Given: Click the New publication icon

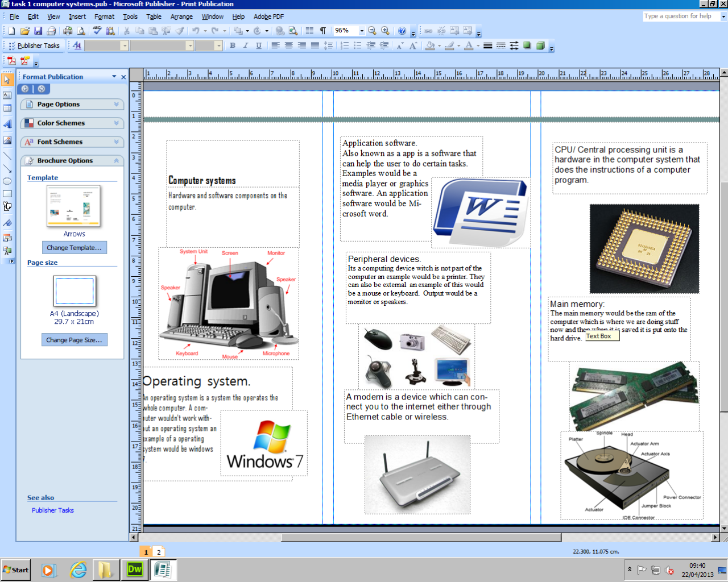Looking at the screenshot, I should pos(11,31).
